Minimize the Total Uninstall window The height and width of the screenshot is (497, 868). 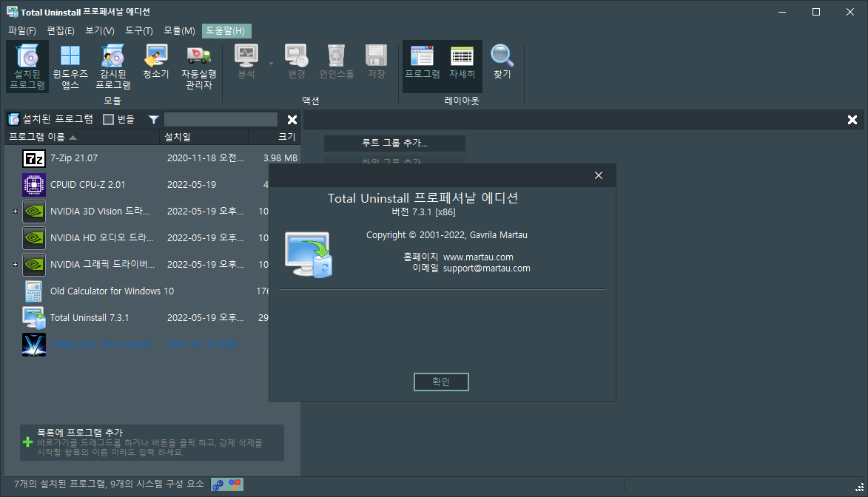coord(782,12)
